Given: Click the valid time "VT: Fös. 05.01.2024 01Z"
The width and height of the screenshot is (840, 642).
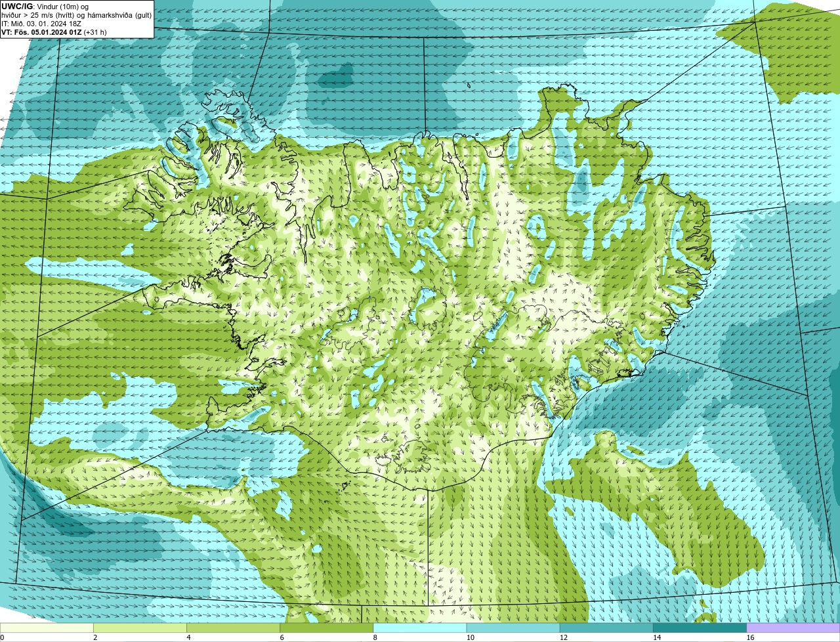Looking at the screenshot, I should tap(41, 32).
